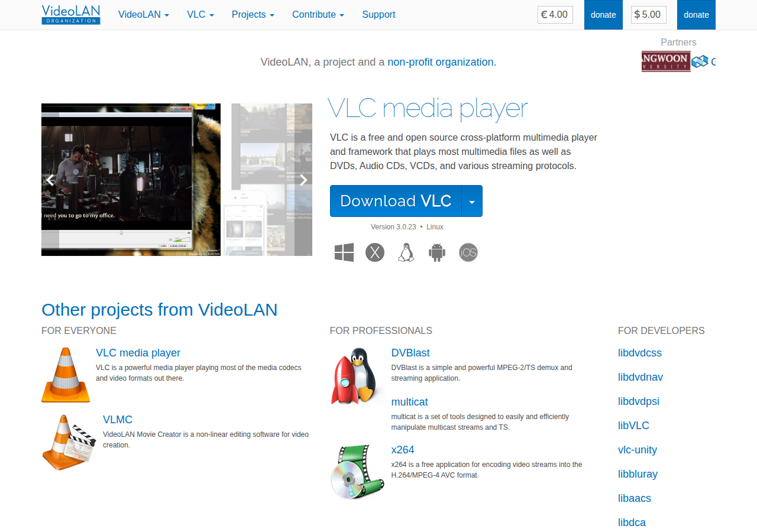
Task: Click the donate button for dollars
Action: [696, 15]
